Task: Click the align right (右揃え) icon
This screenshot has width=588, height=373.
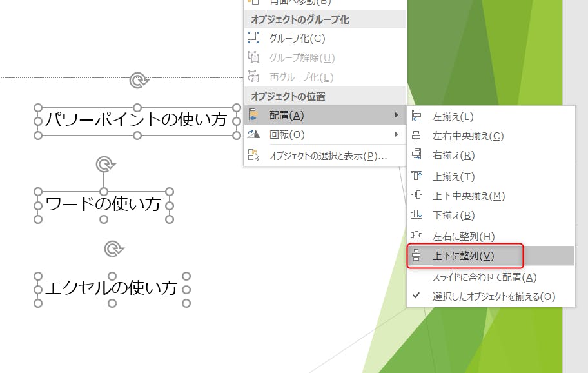Action: point(416,155)
